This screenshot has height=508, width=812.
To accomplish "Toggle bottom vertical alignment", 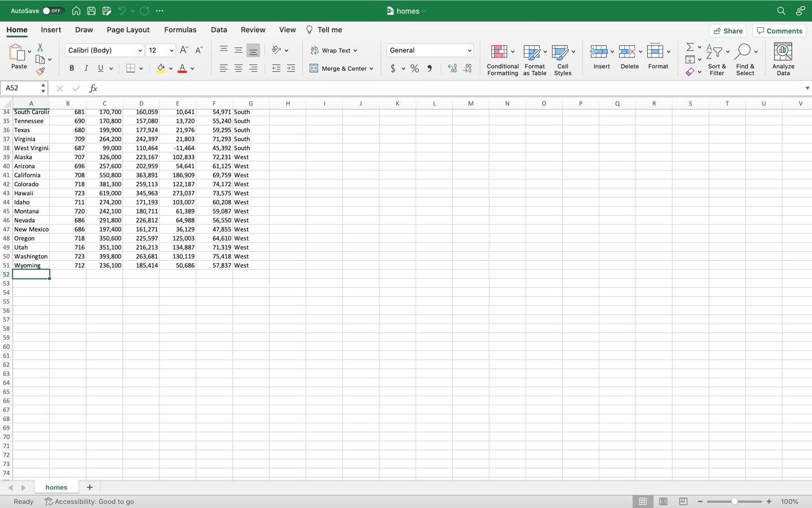I will 253,50.
